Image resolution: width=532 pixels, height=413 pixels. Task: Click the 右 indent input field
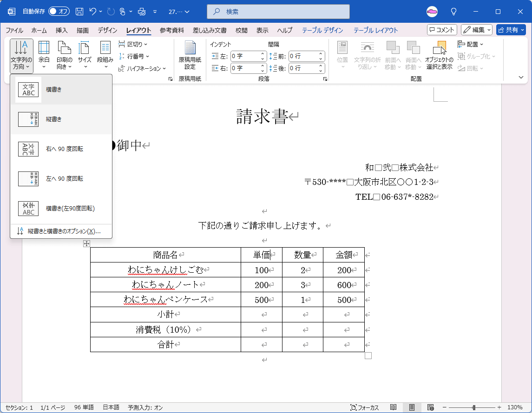(245, 68)
